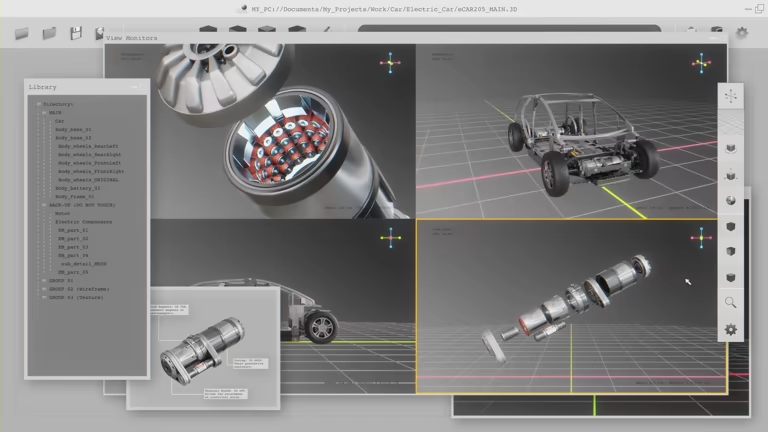
Task: Collapse the BACK-UP (DO NOT TOUCH) node
Action: 43,204
